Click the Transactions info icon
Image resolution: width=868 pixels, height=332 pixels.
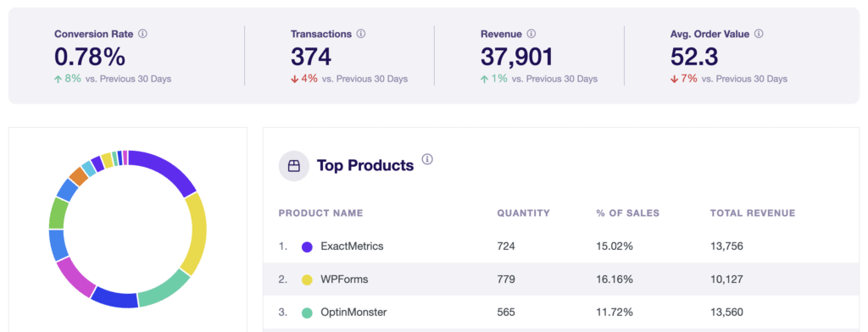pyautogui.click(x=361, y=34)
